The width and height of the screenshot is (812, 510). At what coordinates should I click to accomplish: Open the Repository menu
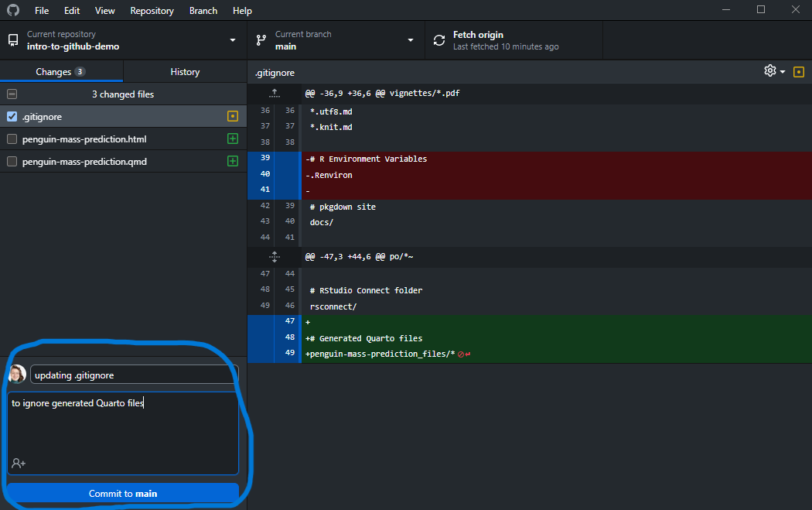pos(152,11)
